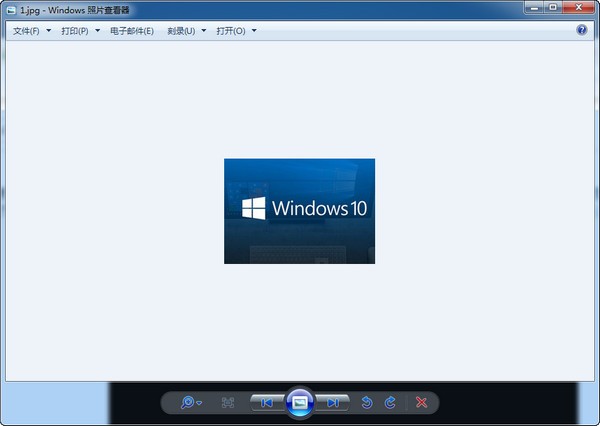
Task: Expand the arrow beside 刻录(U)
Action: tap(204, 31)
